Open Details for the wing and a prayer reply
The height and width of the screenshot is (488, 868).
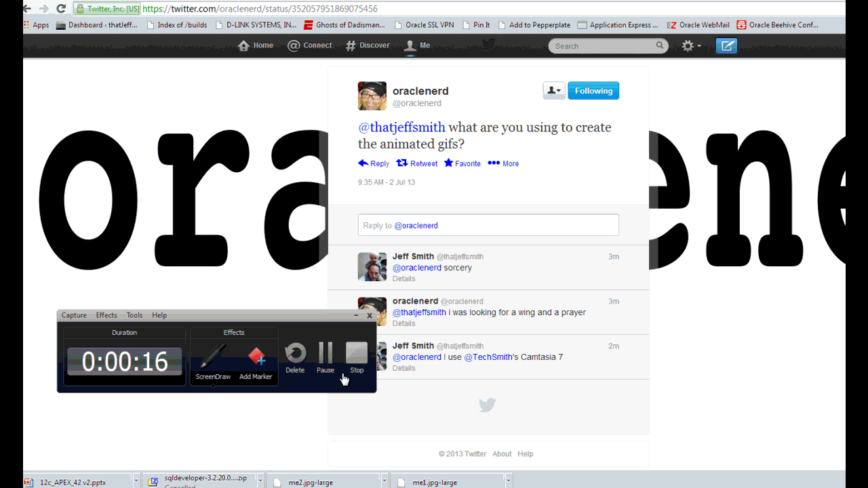click(x=403, y=323)
